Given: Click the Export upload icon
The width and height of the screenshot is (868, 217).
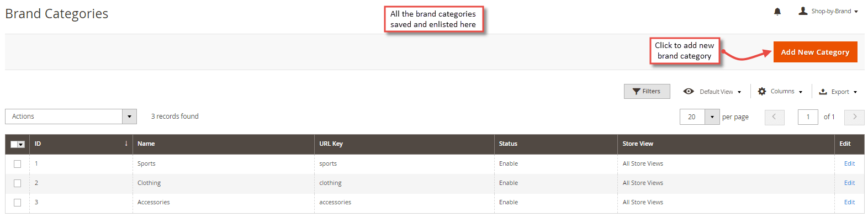Looking at the screenshot, I should pos(823,92).
